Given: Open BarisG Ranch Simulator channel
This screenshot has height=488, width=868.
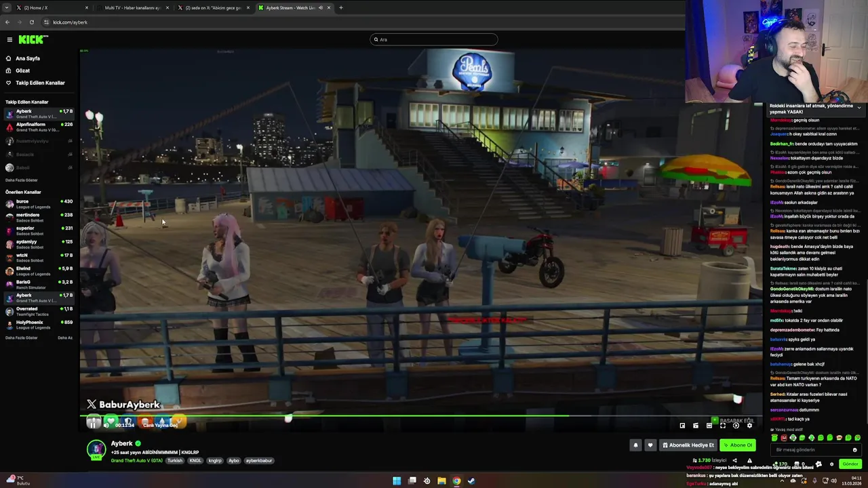Looking at the screenshot, I should [39, 284].
